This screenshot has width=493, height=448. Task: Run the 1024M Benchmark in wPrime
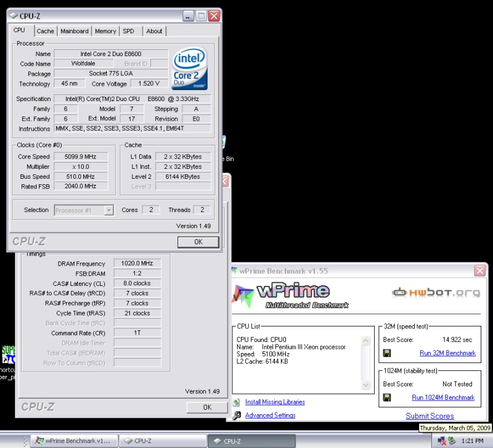pyautogui.click(x=443, y=397)
